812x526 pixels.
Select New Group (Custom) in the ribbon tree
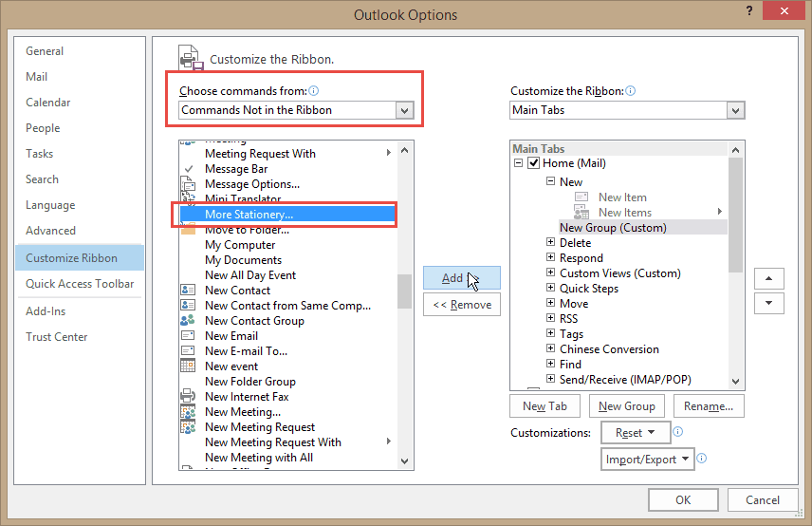[x=642, y=228]
